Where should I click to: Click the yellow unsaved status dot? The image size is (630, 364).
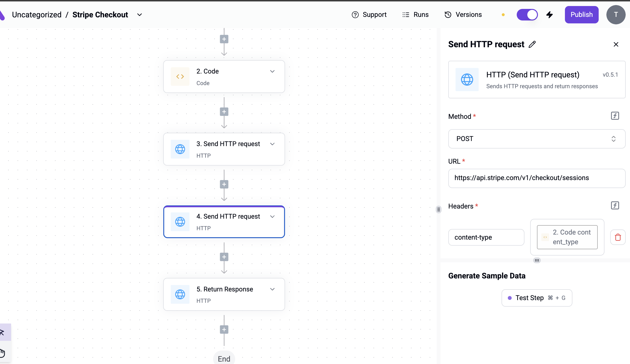[x=503, y=15]
